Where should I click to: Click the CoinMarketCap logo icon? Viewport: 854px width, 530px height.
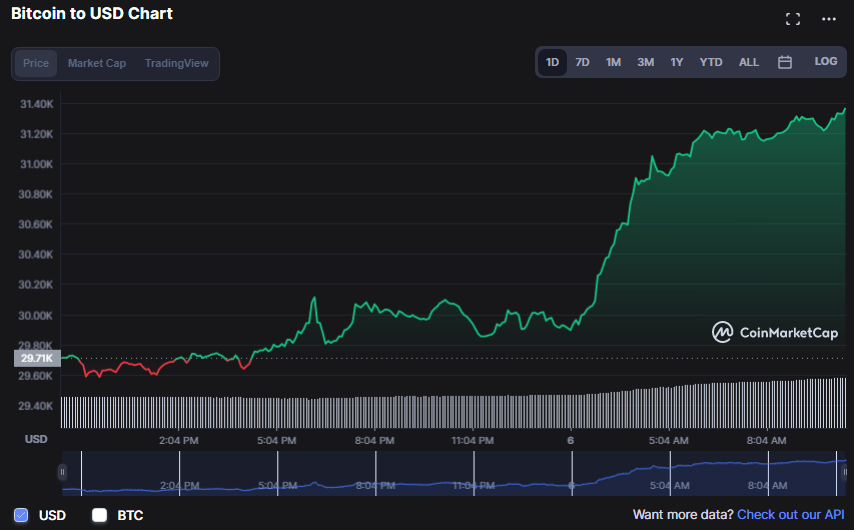pos(722,332)
